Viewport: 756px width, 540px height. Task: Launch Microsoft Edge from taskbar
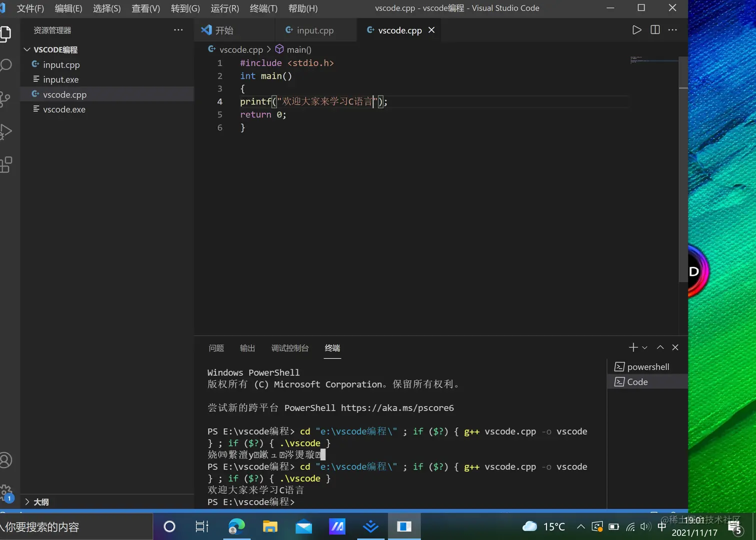pyautogui.click(x=236, y=527)
